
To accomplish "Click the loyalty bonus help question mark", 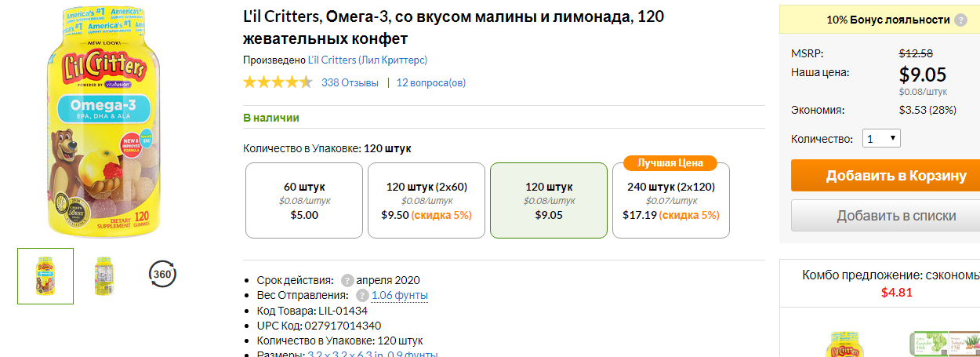I will click(960, 20).
